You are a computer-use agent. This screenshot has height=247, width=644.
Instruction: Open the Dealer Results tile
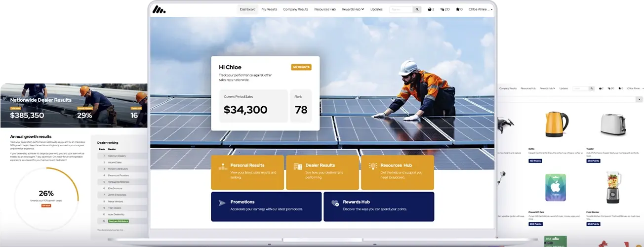(x=322, y=172)
